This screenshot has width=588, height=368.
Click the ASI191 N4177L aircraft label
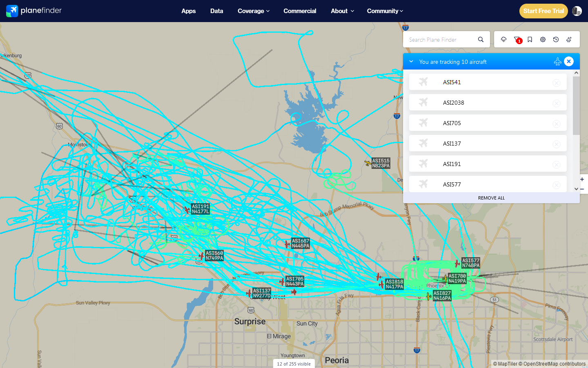click(200, 209)
